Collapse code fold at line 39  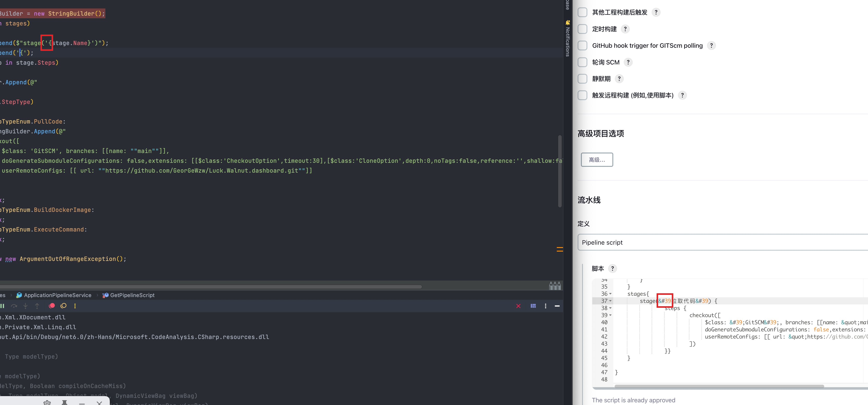[610, 315]
